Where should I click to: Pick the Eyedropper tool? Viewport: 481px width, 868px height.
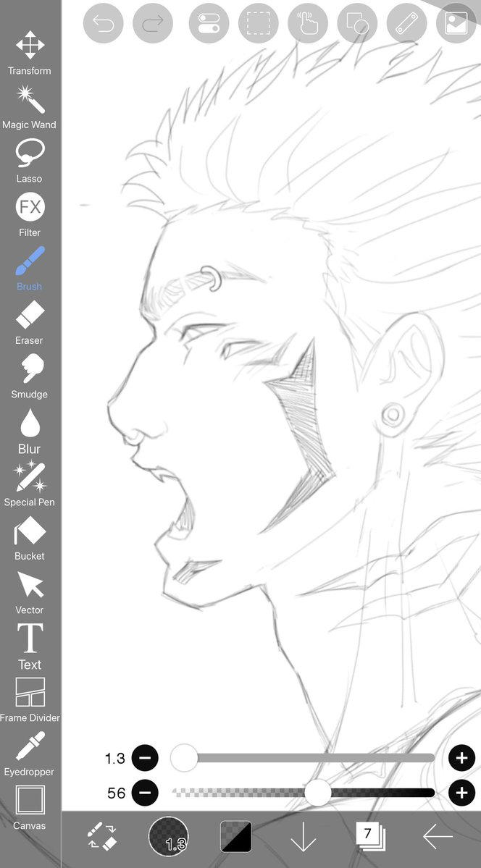pos(30,754)
